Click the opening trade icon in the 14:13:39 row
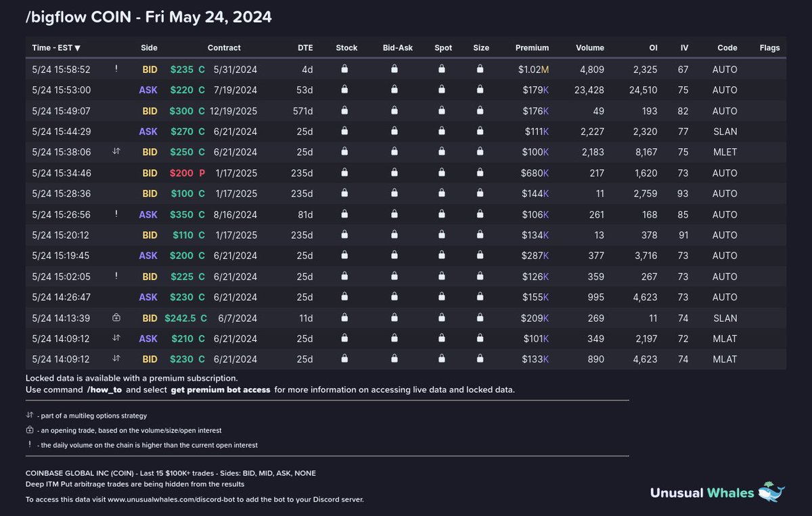Image resolution: width=812 pixels, height=516 pixels. [116, 318]
